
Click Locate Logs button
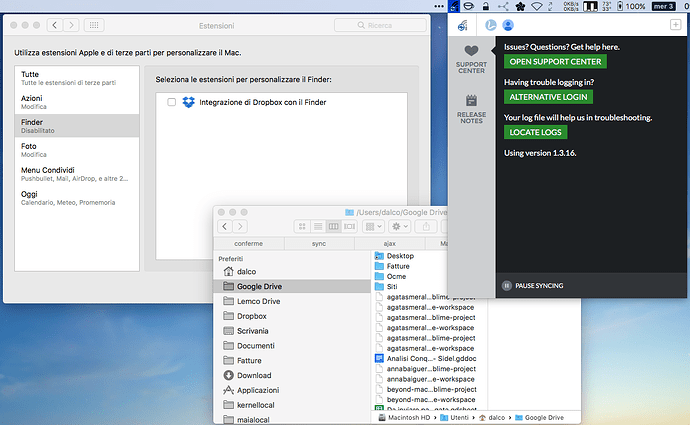click(535, 132)
